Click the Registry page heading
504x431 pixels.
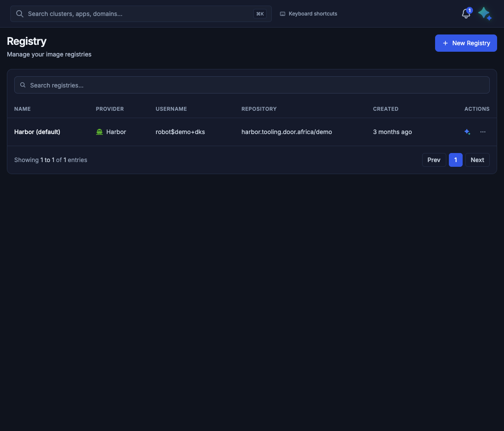click(27, 41)
